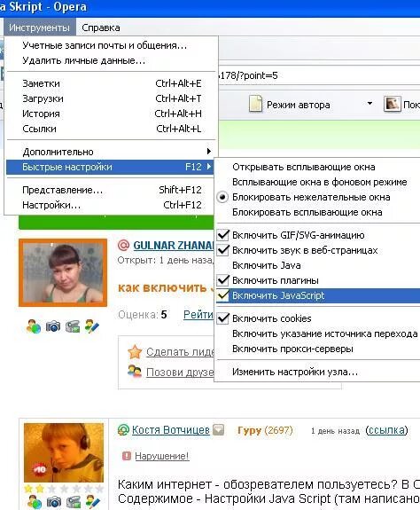
Task: Click camera icon under asker's avatar
Action: point(53,326)
